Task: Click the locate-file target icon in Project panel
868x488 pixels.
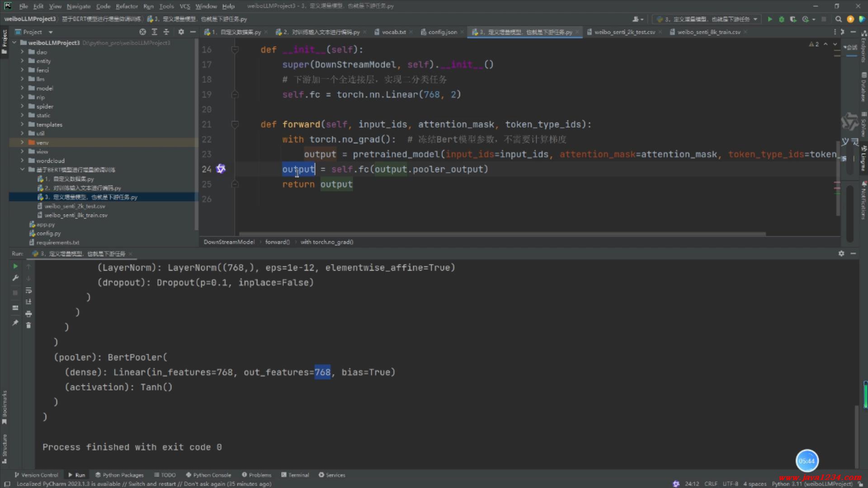Action: click(142, 32)
